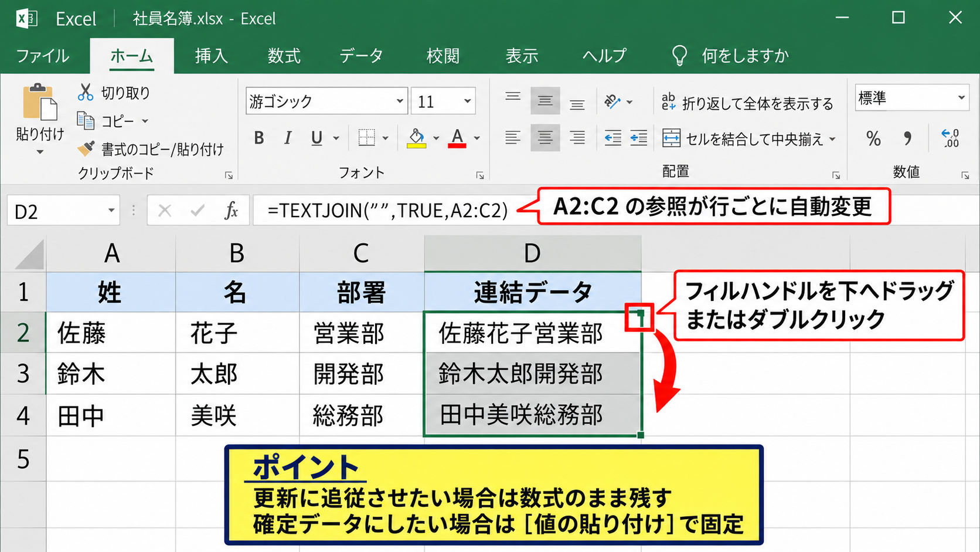Toggle wrap text option

(x=747, y=103)
